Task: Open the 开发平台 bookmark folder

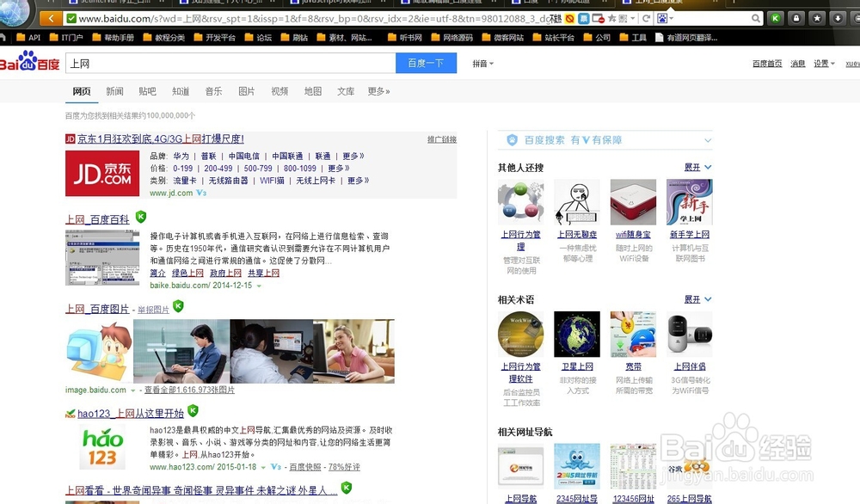Action: click(x=214, y=38)
